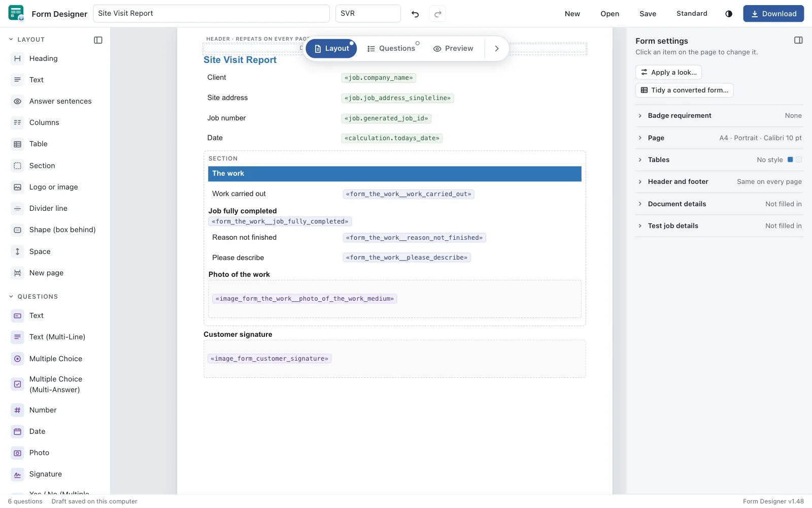Click the next arrow beside Preview
The image size is (812, 508).
[497, 48]
